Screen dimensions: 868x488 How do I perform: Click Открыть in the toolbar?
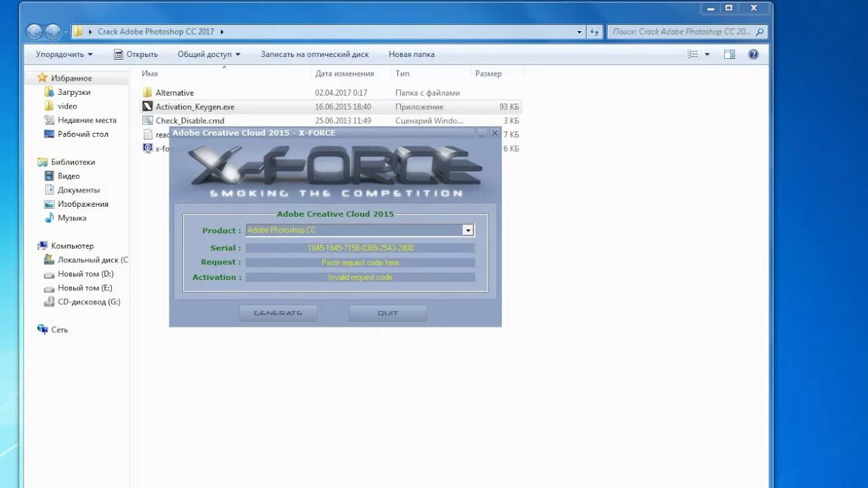click(136, 54)
